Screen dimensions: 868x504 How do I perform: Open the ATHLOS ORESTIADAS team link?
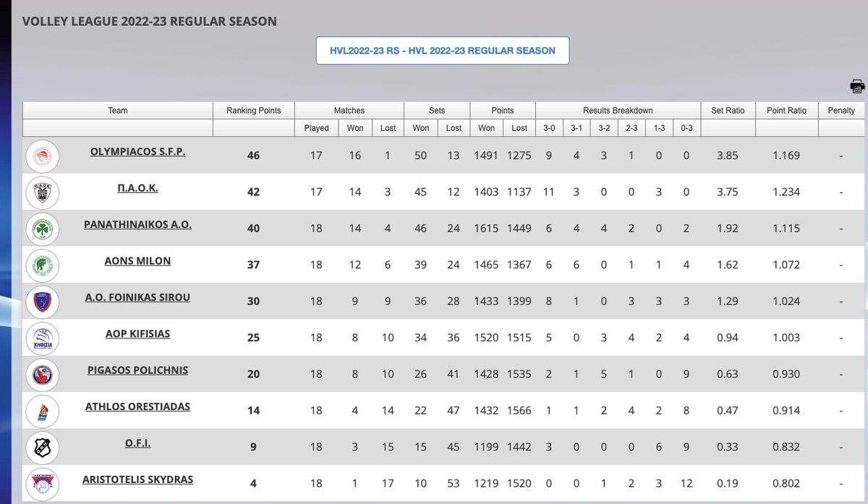137,406
